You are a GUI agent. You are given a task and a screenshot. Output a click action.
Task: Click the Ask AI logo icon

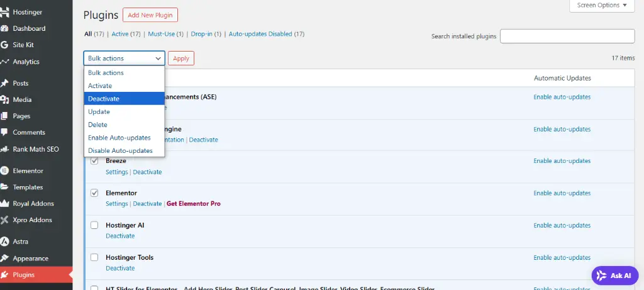pos(602,276)
